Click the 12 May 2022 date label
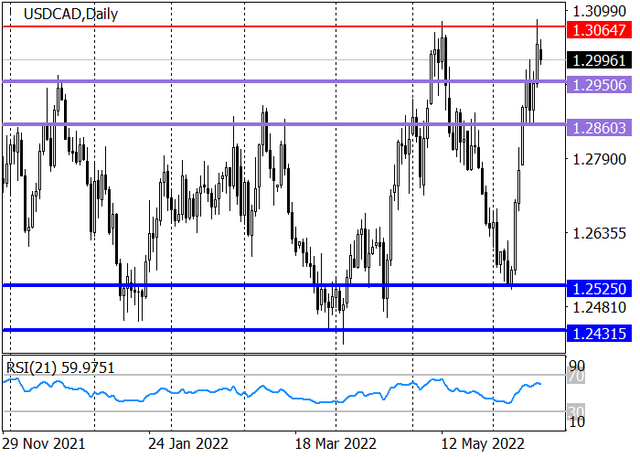 (482, 444)
